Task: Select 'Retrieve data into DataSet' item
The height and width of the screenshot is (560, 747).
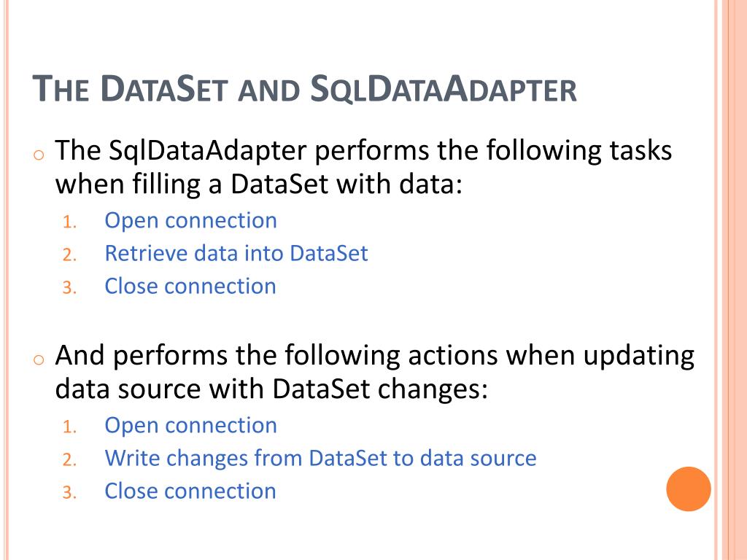Action: tap(236, 253)
